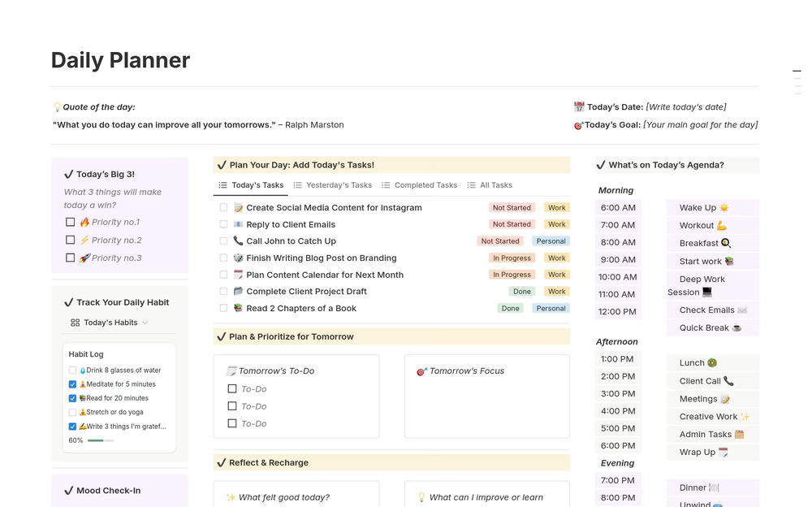
Task: Click the fire emoji on Priority no.1
Action: [84, 222]
